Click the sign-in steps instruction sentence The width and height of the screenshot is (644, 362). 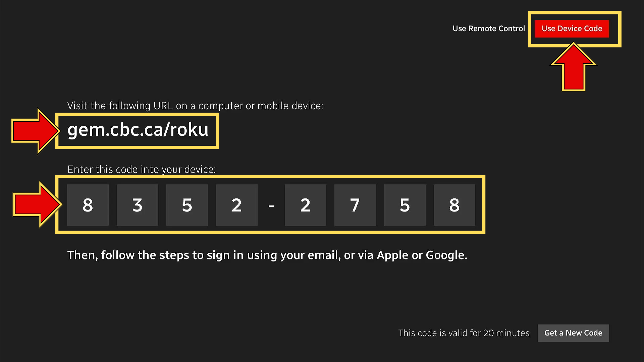(x=267, y=255)
